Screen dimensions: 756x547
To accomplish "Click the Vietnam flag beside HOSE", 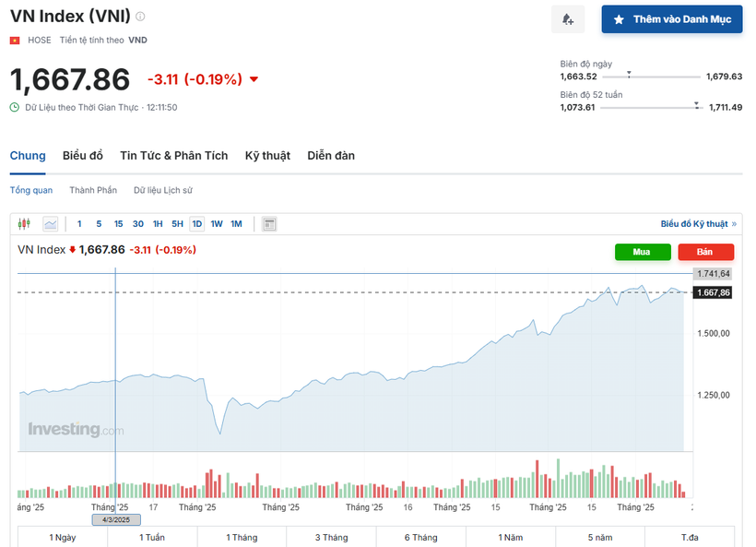I will click(14, 40).
